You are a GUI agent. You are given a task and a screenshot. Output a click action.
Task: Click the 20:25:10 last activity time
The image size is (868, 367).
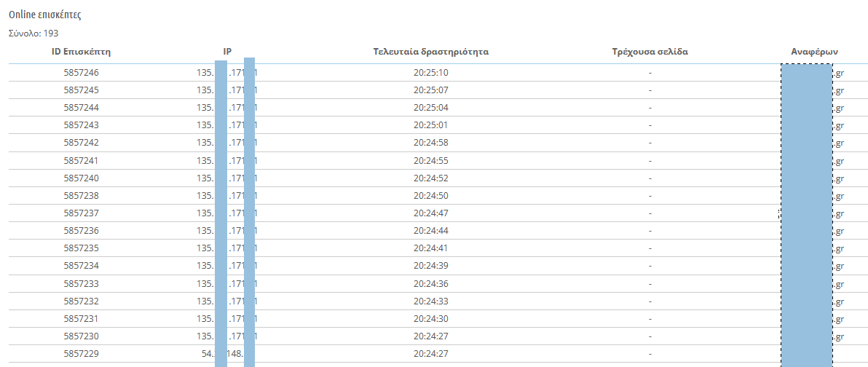(x=430, y=73)
